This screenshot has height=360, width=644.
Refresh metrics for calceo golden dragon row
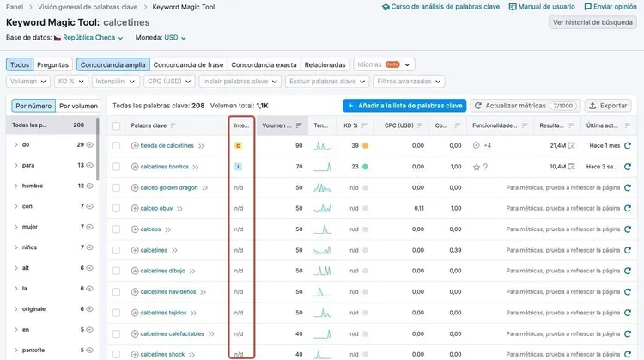[627, 187]
